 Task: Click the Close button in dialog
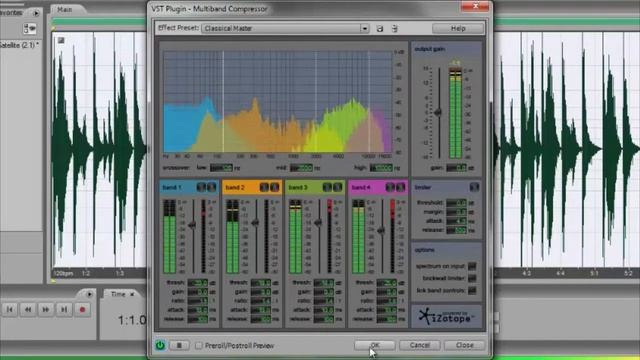click(x=464, y=345)
